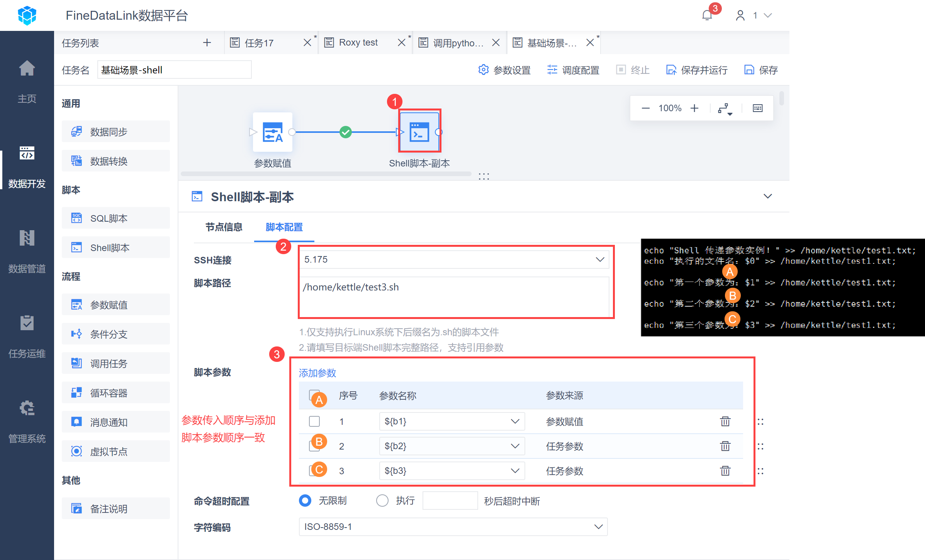
Task: Click the Shell脚本-副本 node on canvas
Action: coord(419,132)
